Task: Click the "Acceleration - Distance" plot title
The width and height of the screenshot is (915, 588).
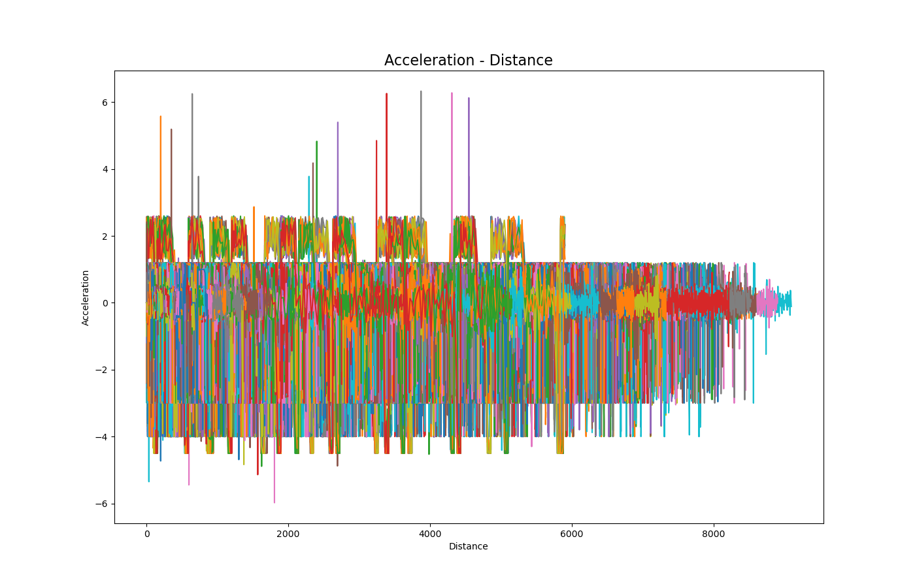Action: point(468,61)
